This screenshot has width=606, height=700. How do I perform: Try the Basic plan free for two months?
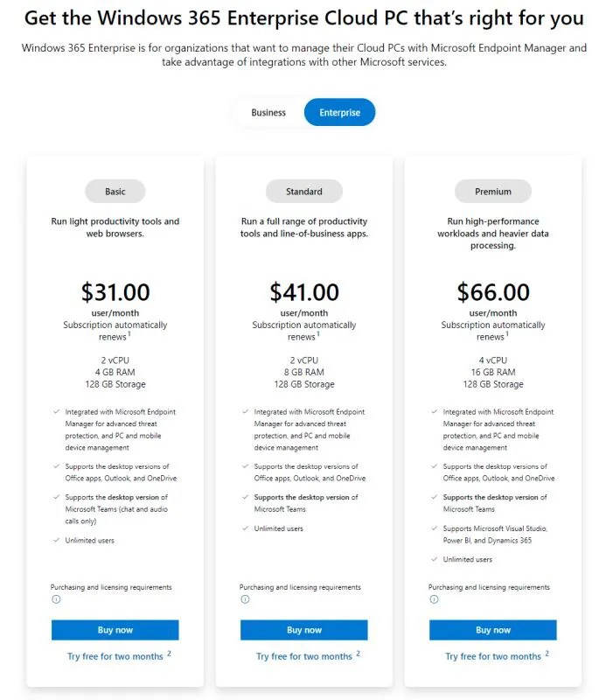click(x=115, y=656)
